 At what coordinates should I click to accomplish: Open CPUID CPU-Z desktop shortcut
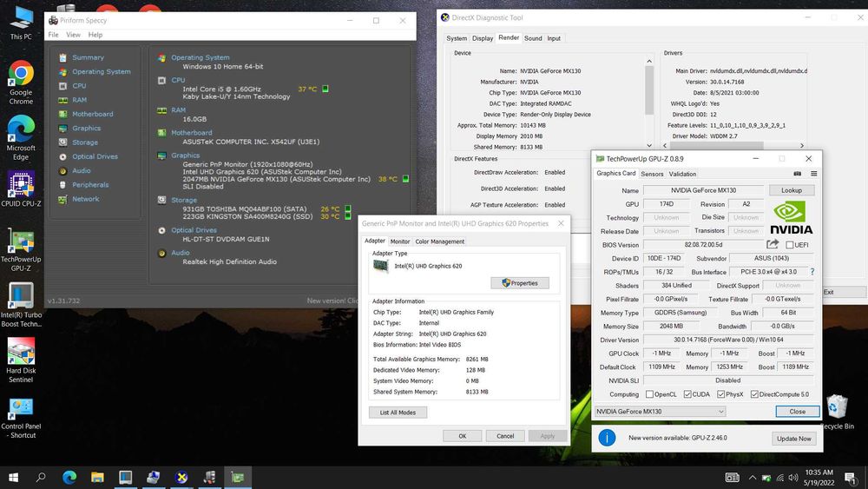tap(21, 188)
